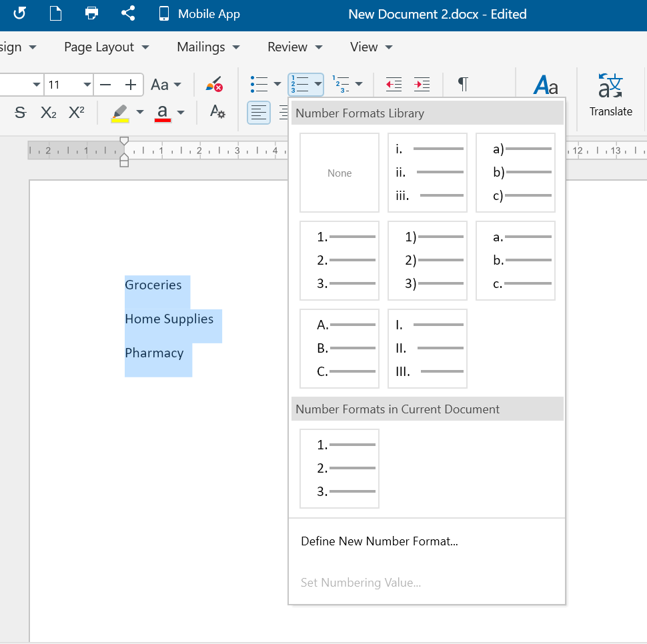
Task: Apply the yellow highlight color
Action: click(x=119, y=113)
